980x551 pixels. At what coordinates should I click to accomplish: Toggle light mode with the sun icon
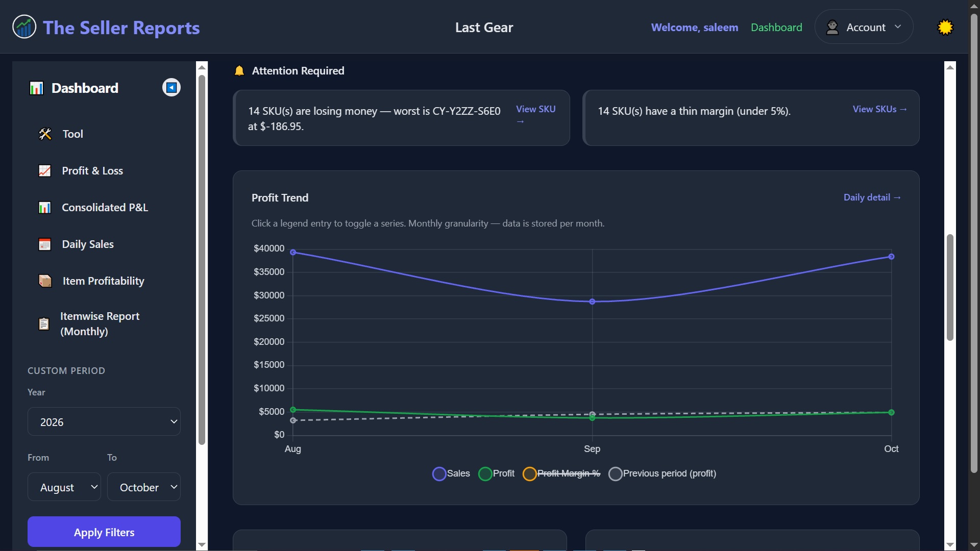point(945,27)
